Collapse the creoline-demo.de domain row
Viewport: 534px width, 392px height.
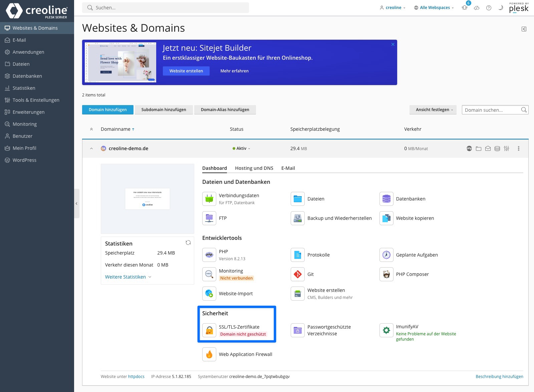click(x=91, y=148)
